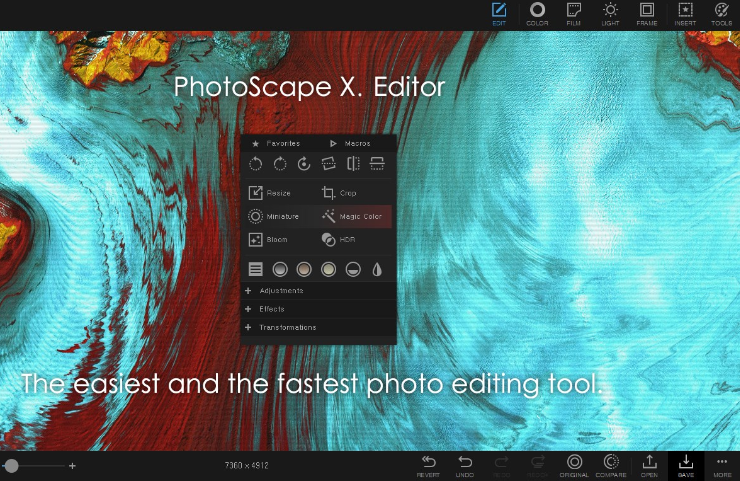This screenshot has height=481, width=740.
Task: Click the Open button
Action: click(649, 466)
